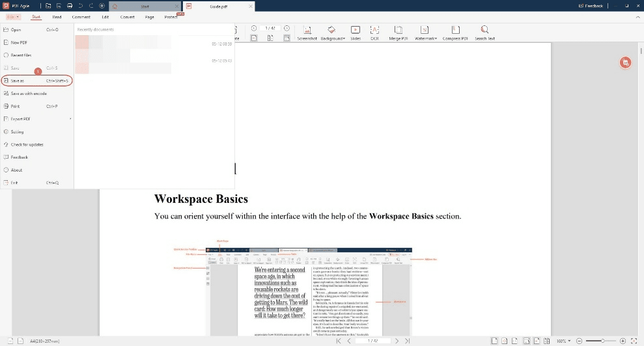Jump to first page in status bar
This screenshot has height=346, width=644.
[x=339, y=341]
